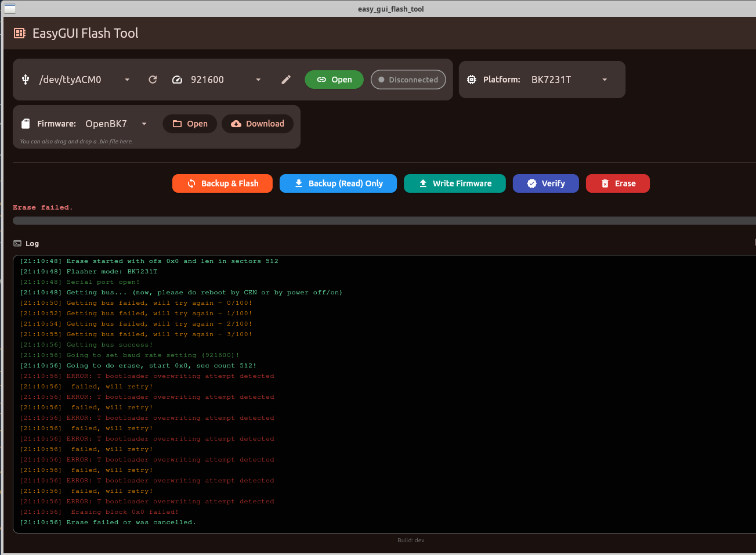756x555 pixels.
Task: Select log line ending '3/100!'
Action: coord(136,334)
